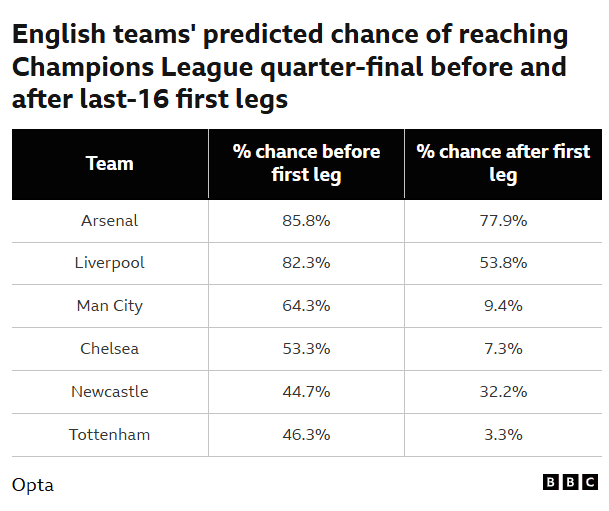Click the BBC logo
Screen dimensions: 609x511
[x=569, y=482]
